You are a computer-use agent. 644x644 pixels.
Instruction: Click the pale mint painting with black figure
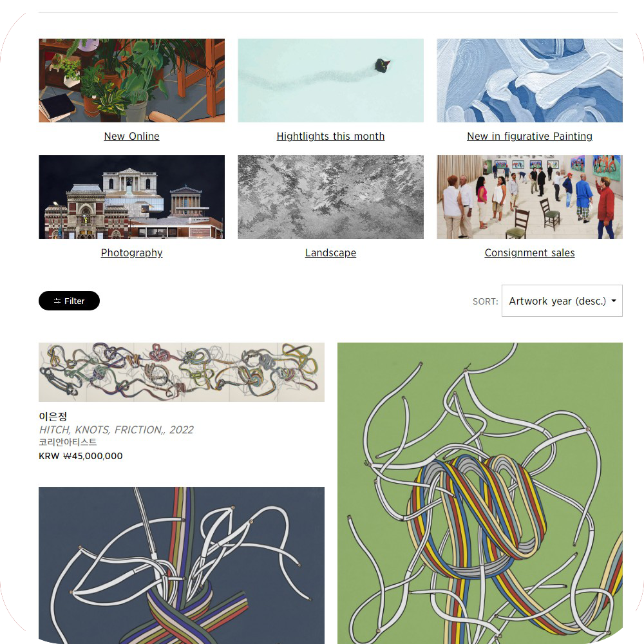pyautogui.click(x=330, y=80)
